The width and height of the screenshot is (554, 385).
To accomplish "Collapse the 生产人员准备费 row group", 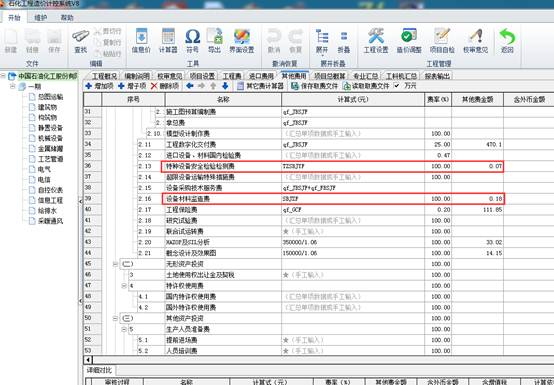I will [x=124, y=329].
